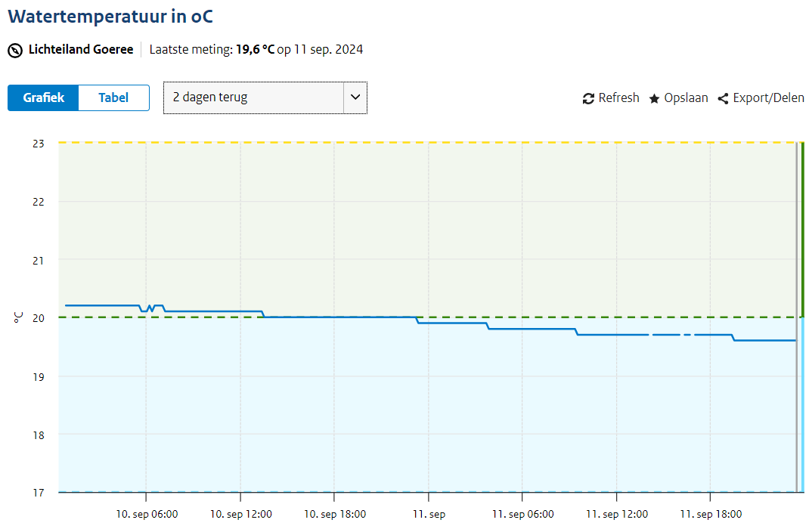Click the yellow dashed line at 23

378,142
